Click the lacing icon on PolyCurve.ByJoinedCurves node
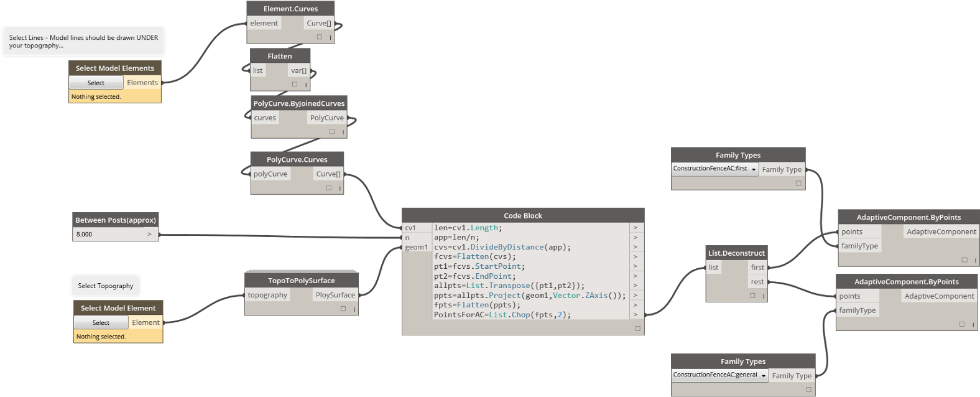The width and height of the screenshot is (980, 397). (343, 132)
